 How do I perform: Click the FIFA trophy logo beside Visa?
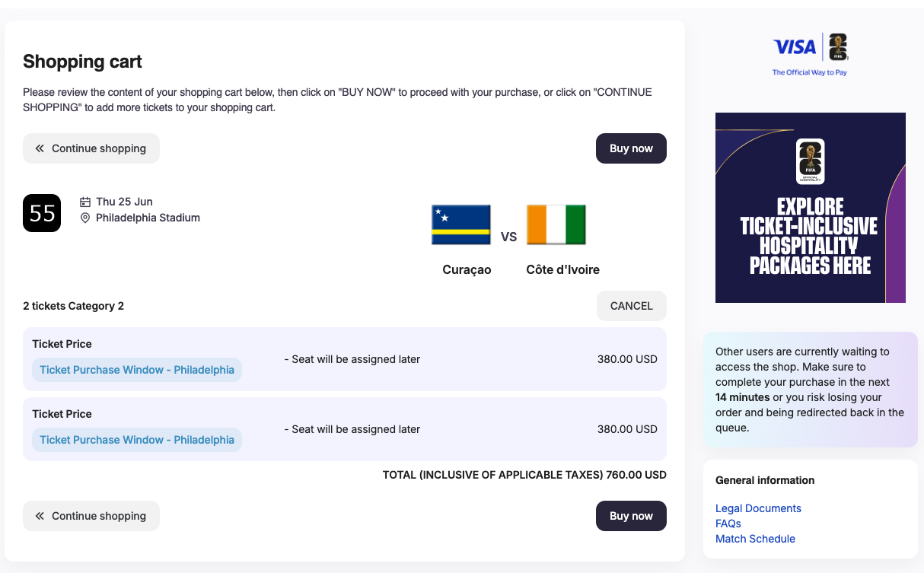coord(838,47)
